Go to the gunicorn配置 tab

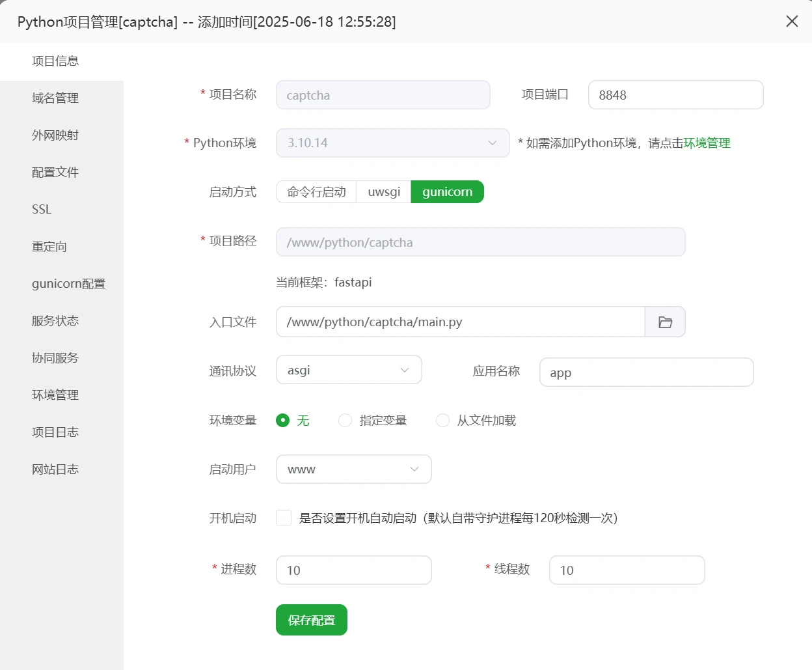68,284
